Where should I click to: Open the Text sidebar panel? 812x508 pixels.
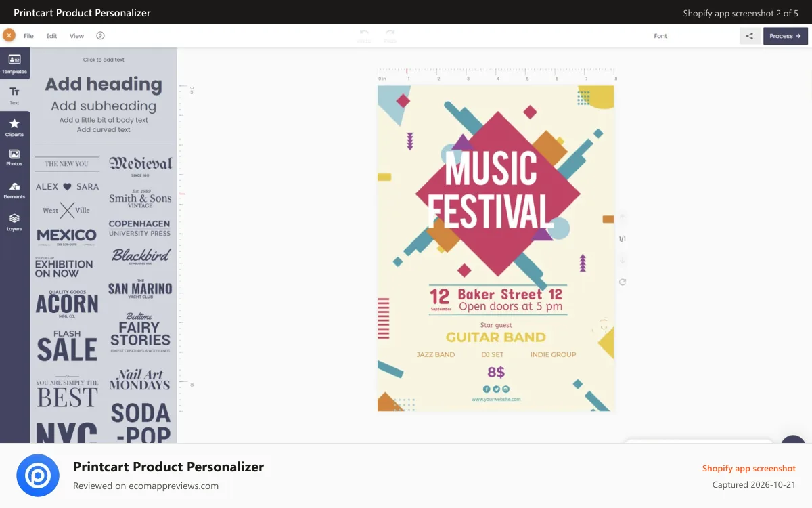14,96
